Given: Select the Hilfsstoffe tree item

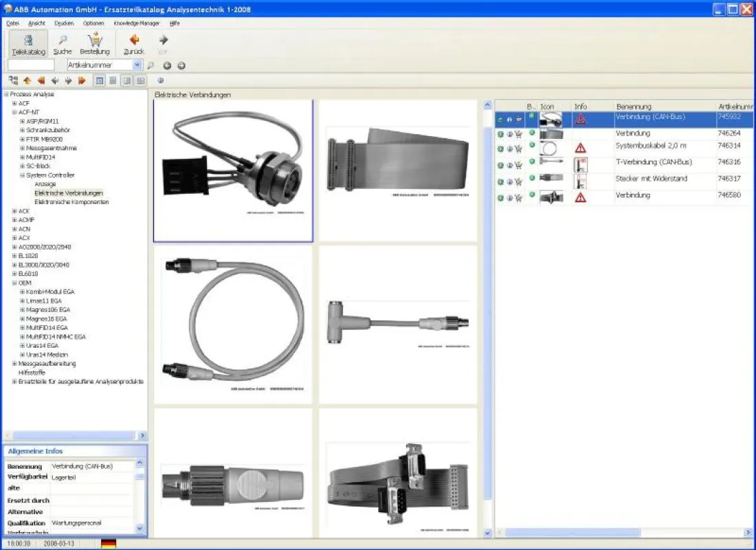Looking at the screenshot, I should point(32,373).
